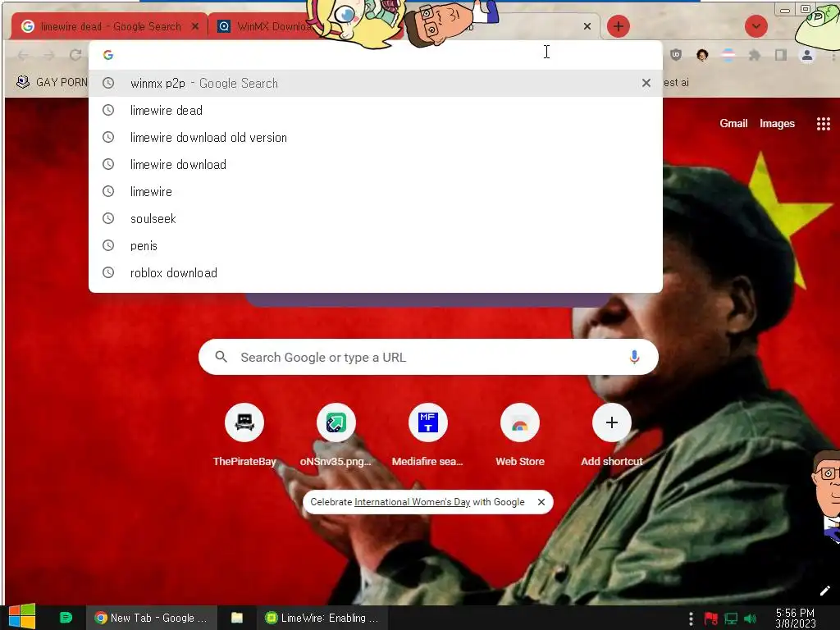This screenshot has width=840, height=630.
Task: Click the address bar input field
Action: 375,55
